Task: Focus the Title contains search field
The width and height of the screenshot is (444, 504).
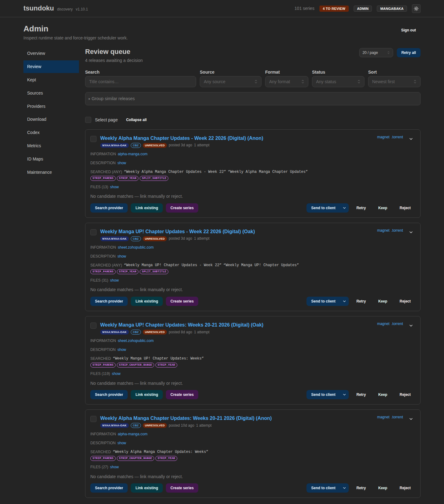Action: point(141,82)
